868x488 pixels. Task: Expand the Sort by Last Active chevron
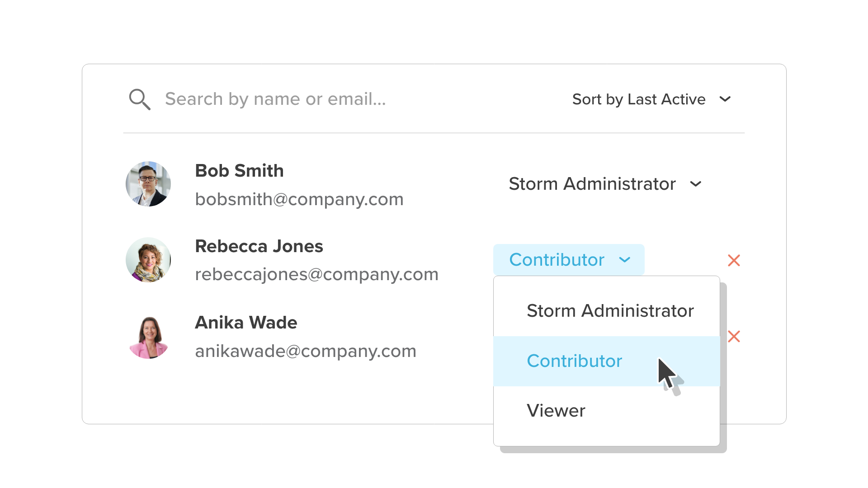pyautogui.click(x=725, y=99)
